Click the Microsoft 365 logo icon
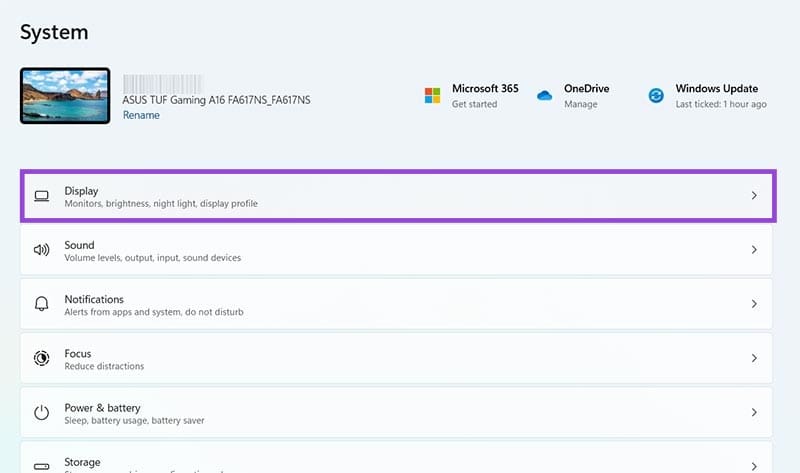 pyautogui.click(x=432, y=95)
